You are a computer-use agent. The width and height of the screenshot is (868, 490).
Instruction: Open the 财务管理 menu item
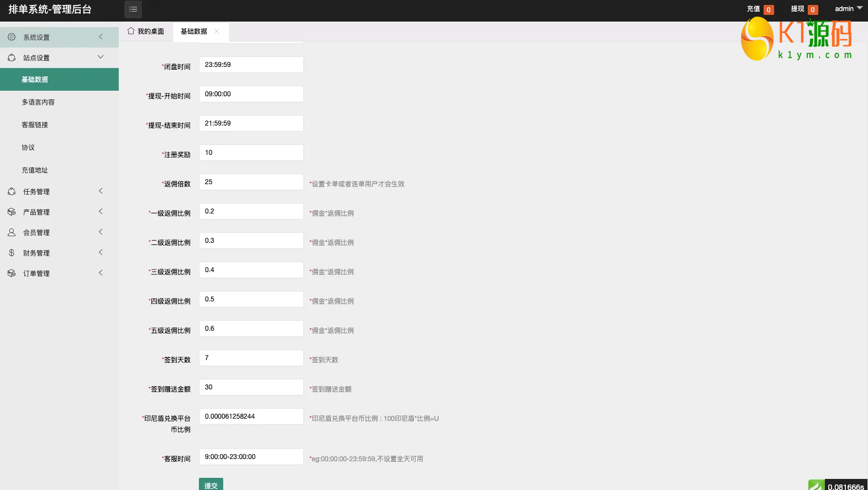(x=60, y=253)
